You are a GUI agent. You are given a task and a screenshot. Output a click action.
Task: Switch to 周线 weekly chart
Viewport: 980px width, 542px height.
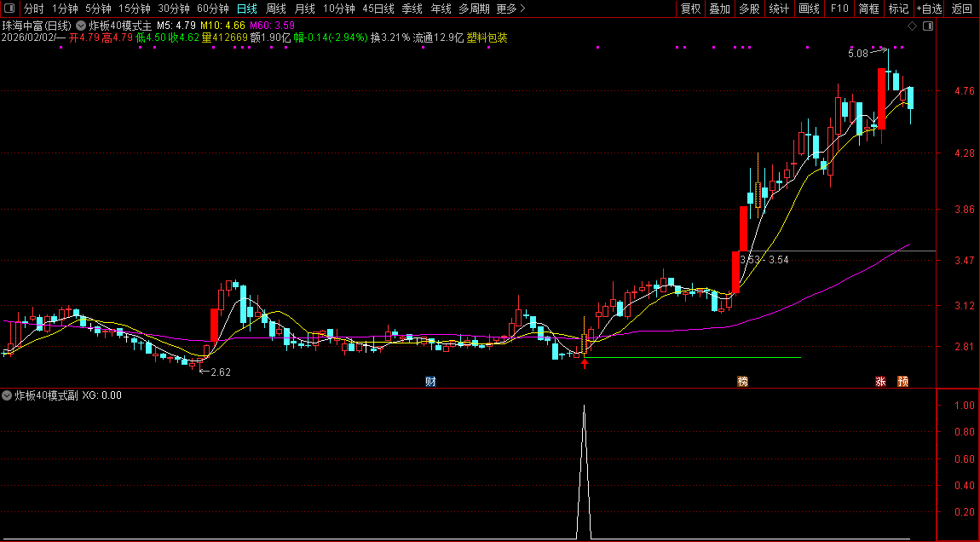(275, 9)
